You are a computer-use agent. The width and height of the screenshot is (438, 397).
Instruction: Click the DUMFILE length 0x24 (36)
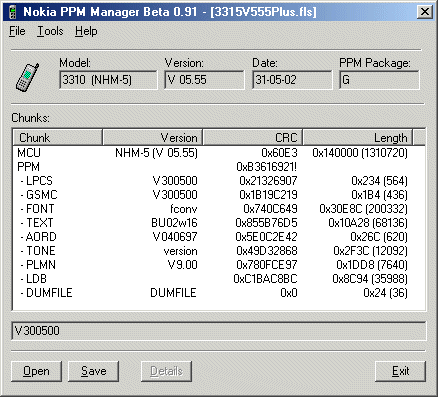click(x=385, y=293)
